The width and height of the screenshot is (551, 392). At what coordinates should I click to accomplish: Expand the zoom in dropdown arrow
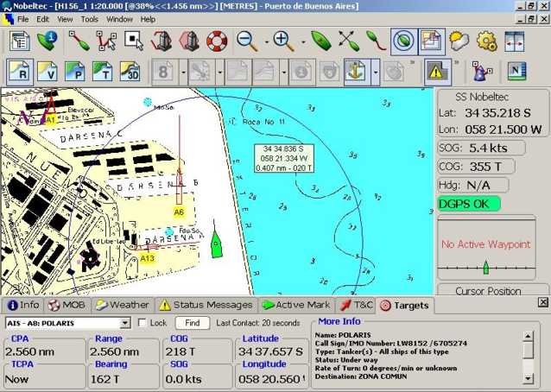304,41
